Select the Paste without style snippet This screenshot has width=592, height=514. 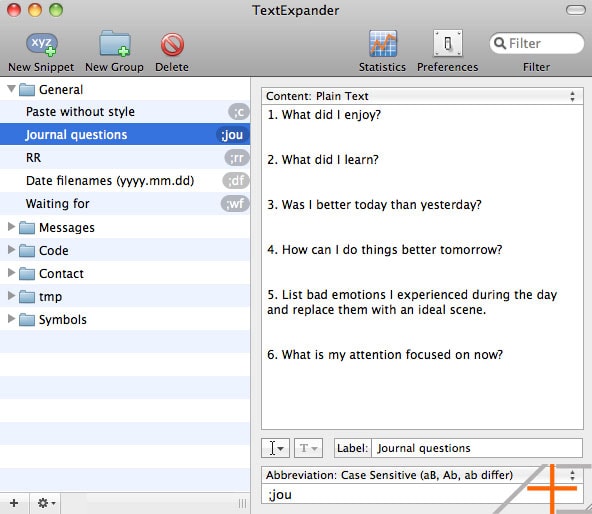(125, 112)
